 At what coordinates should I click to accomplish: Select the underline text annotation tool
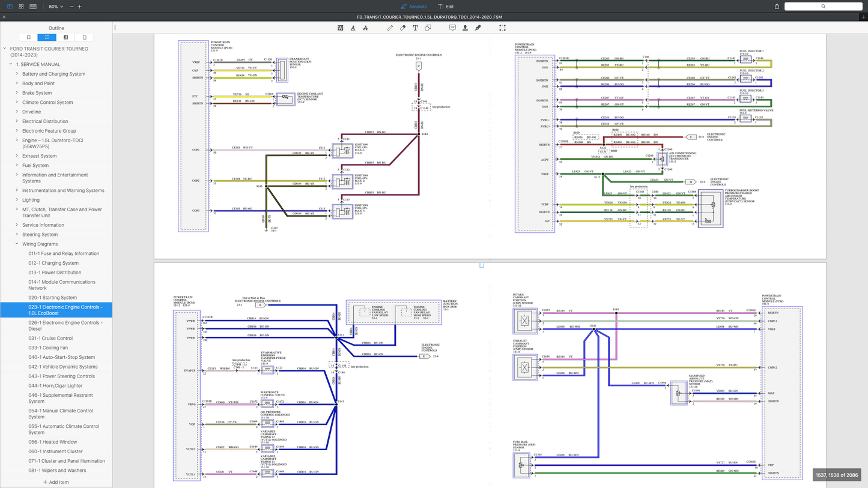point(353,28)
